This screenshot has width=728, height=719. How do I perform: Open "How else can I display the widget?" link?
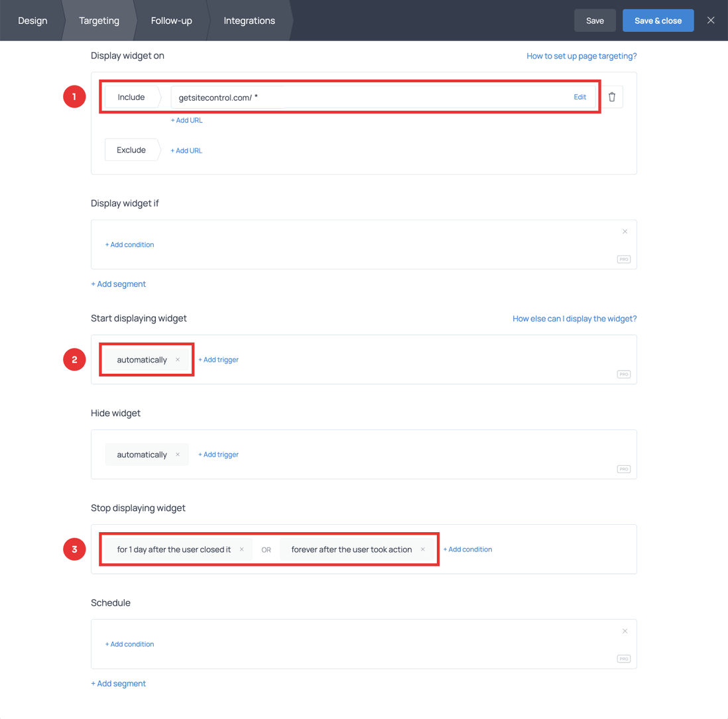574,318
